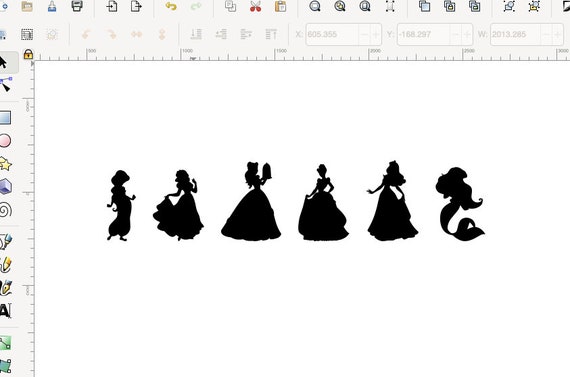Screen dimensions: 570x377
Task: Select the Calligraphy tool
Action: click(5, 288)
